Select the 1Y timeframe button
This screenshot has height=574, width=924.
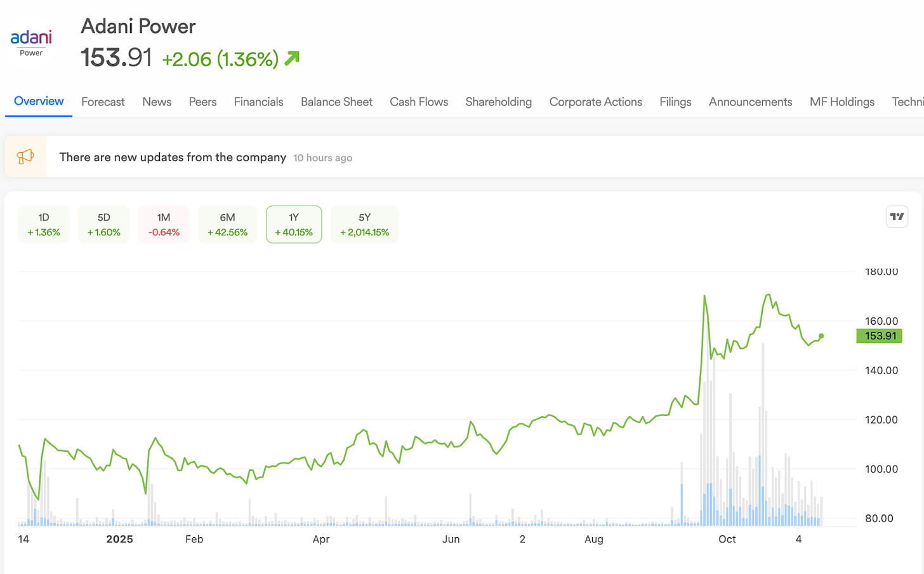294,225
